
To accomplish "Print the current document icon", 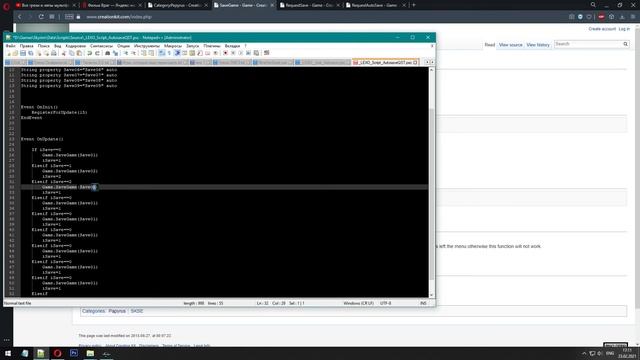I will coord(53,53).
